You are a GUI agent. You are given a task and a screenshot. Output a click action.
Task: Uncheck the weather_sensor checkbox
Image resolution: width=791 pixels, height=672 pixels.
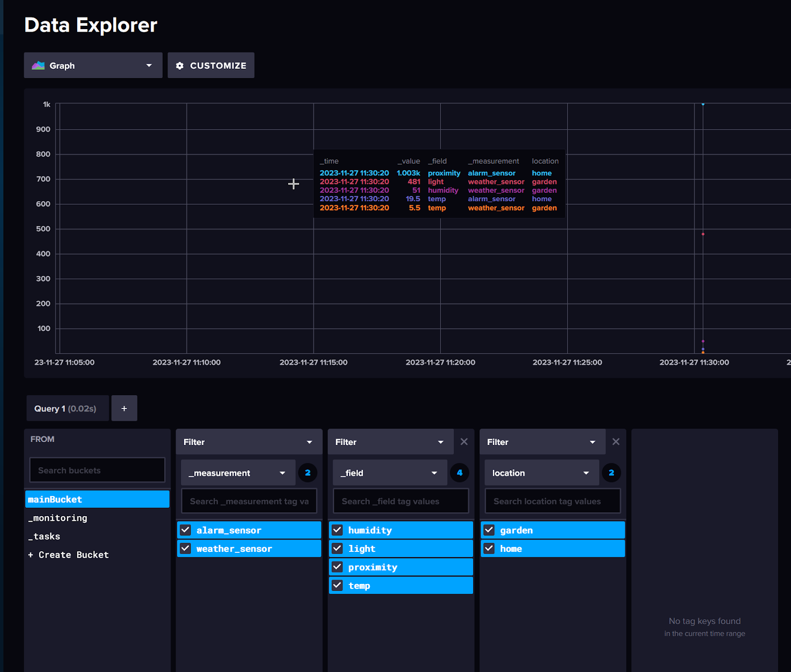(185, 548)
